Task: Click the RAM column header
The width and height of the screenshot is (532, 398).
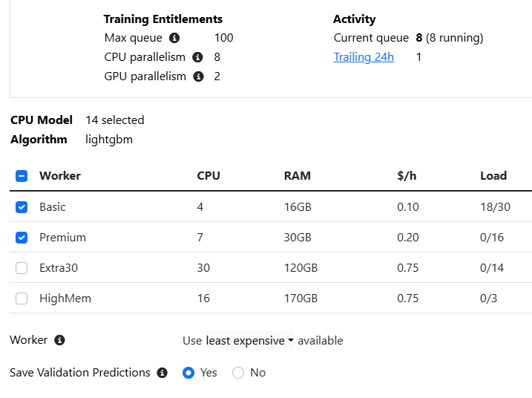Action: point(298,176)
